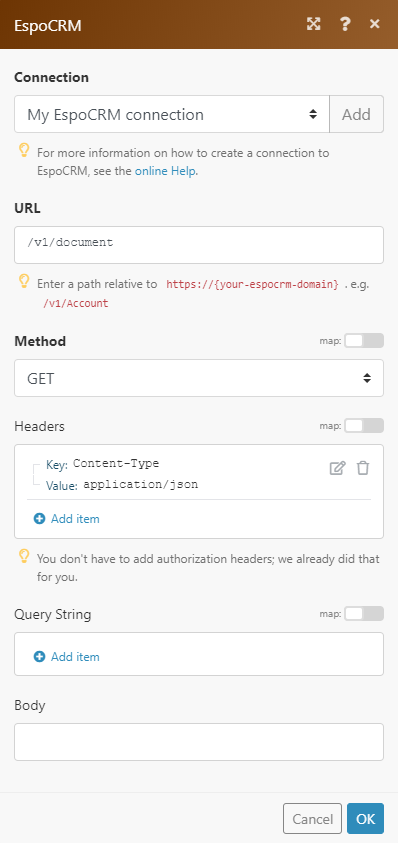The width and height of the screenshot is (398, 843).
Task: Close the EspoCRM dialog with the X icon
Action: pos(375,24)
